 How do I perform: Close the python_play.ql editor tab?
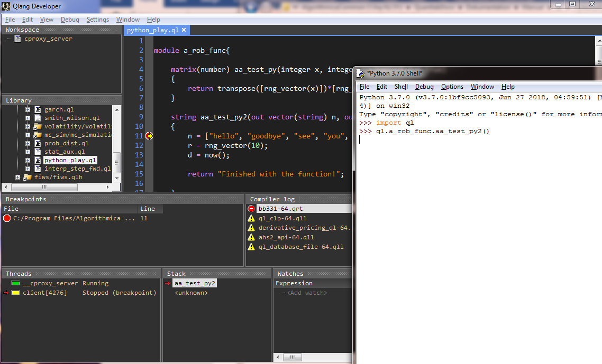(x=184, y=30)
